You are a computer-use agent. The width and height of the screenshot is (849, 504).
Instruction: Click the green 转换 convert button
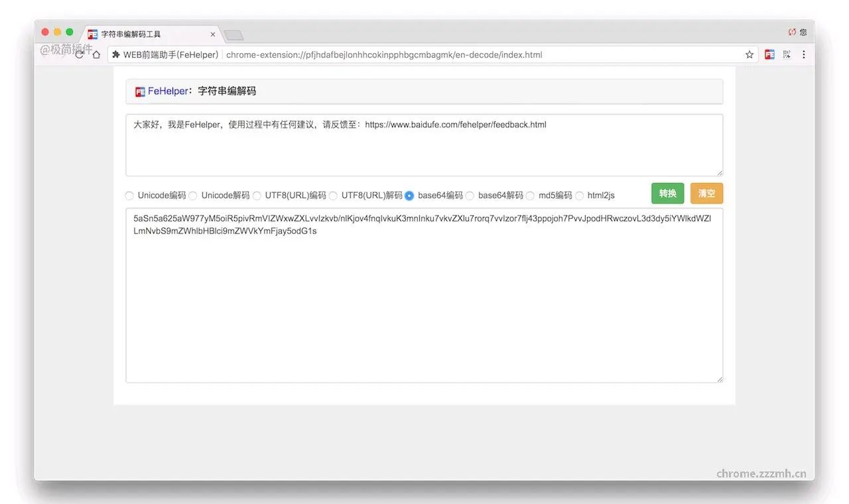coord(667,194)
